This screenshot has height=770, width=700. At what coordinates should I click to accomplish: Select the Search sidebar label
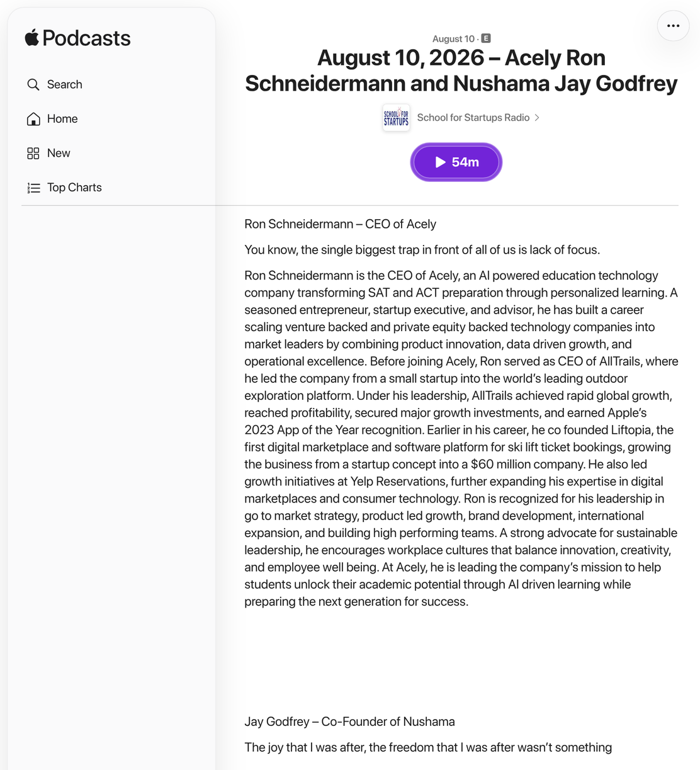point(65,84)
